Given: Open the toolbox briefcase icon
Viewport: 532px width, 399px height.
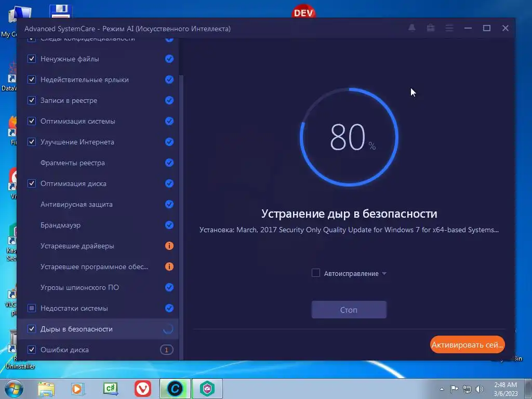Looking at the screenshot, I should pos(431,28).
